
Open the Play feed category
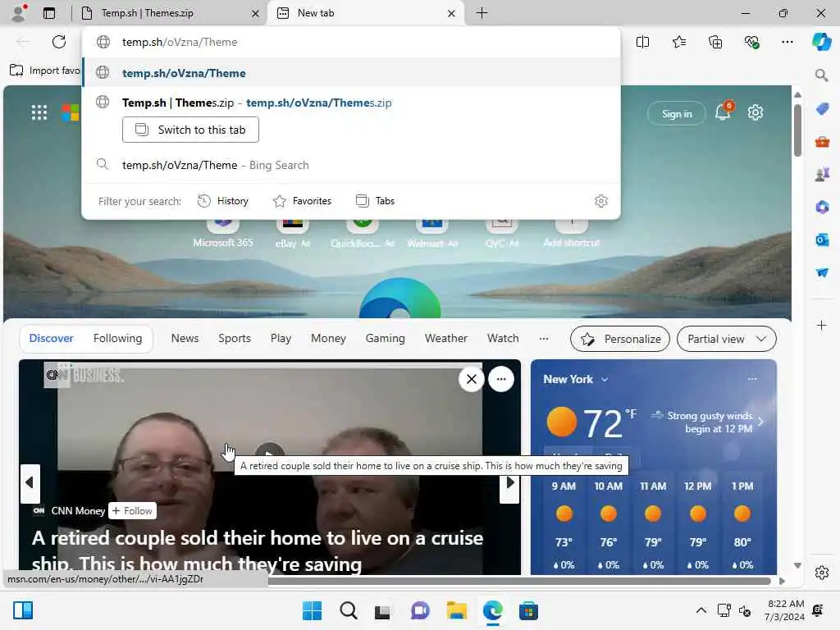(281, 339)
